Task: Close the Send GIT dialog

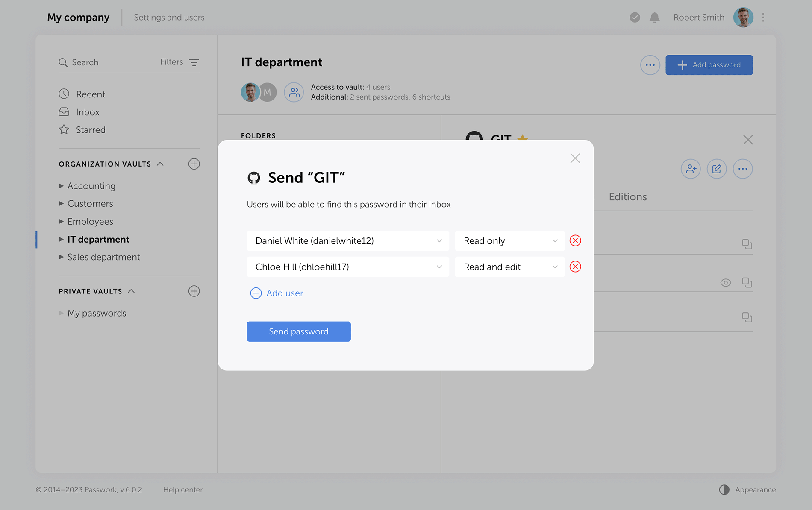Action: 575,158
